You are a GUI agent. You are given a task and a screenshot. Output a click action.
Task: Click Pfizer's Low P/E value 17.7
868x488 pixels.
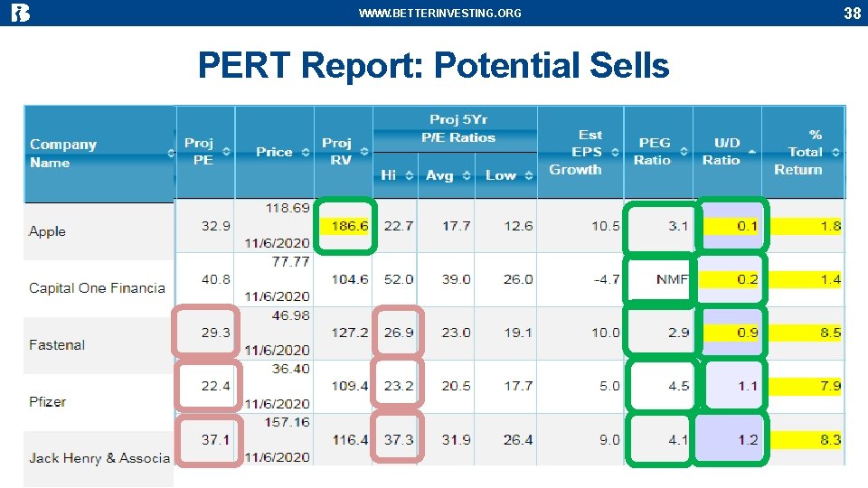(518, 386)
